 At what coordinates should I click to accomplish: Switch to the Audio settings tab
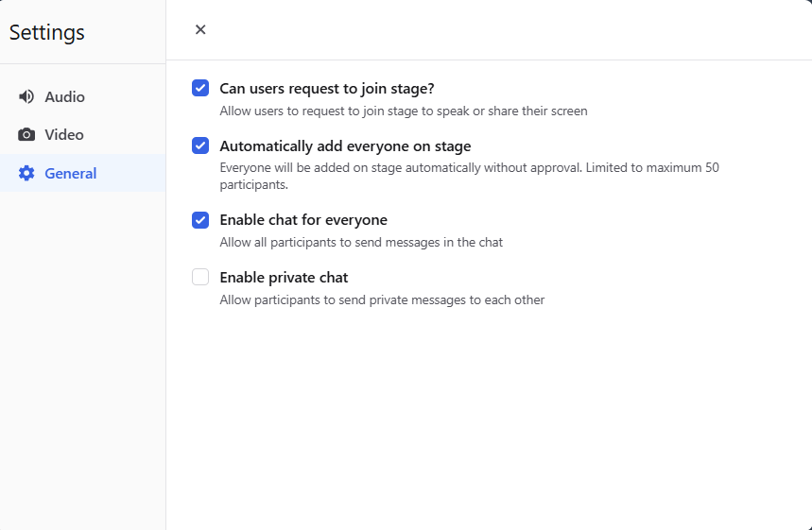pos(64,97)
